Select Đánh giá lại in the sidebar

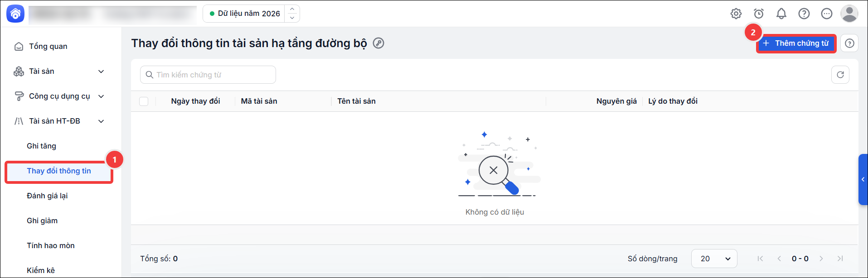[47, 196]
